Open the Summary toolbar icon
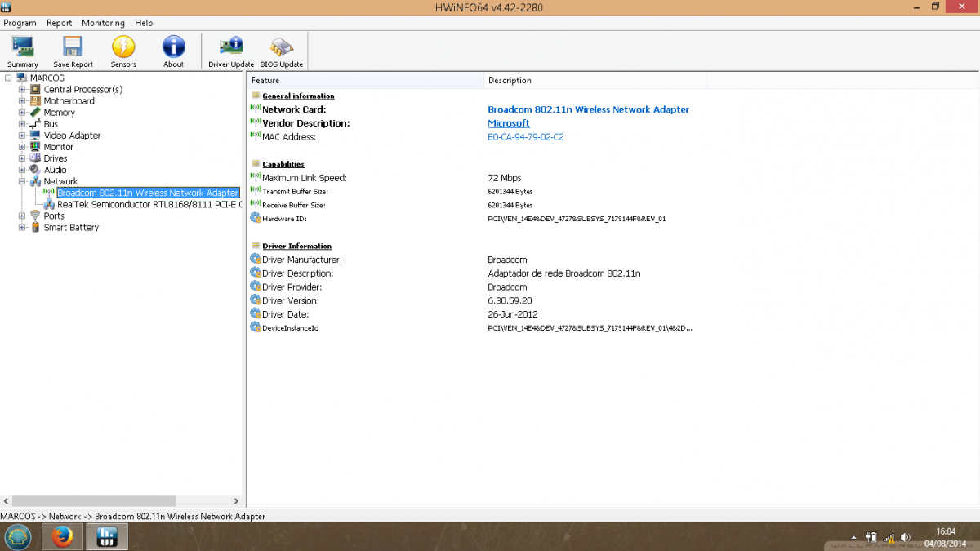The width and height of the screenshot is (980, 551). [23, 51]
